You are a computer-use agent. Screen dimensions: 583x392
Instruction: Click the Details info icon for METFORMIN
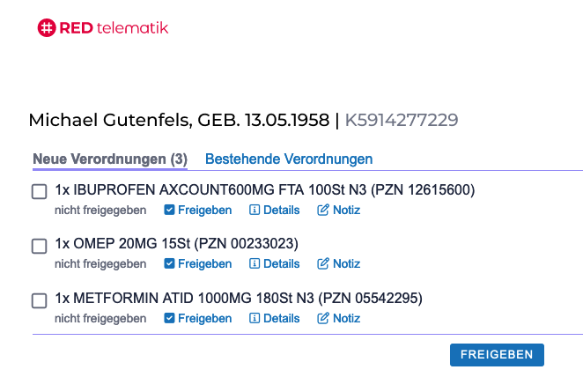[255, 318]
